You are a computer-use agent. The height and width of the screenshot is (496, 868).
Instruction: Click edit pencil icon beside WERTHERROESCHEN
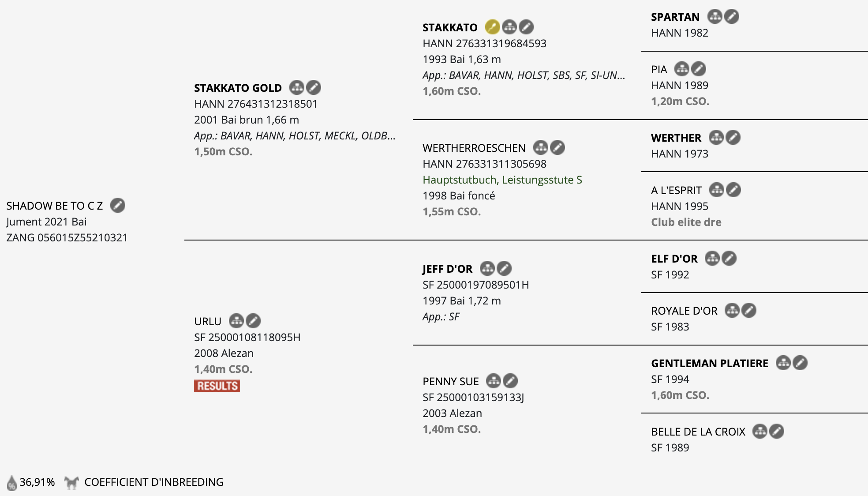(x=557, y=147)
